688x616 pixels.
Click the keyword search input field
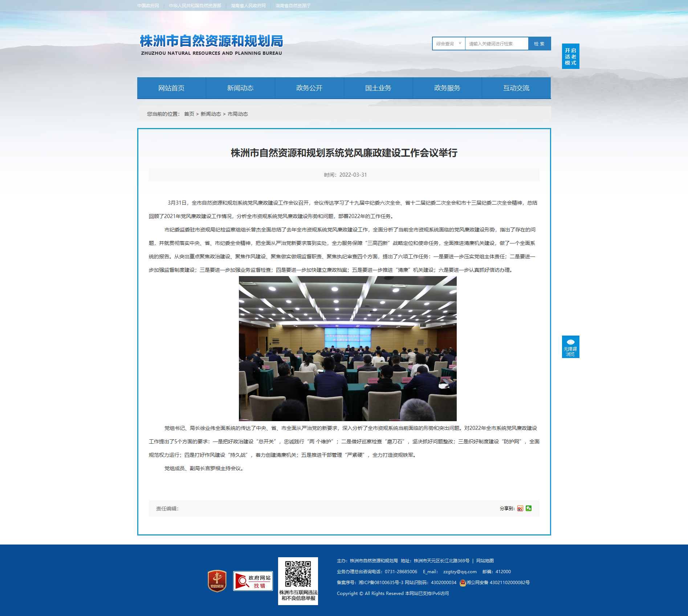[497, 44]
